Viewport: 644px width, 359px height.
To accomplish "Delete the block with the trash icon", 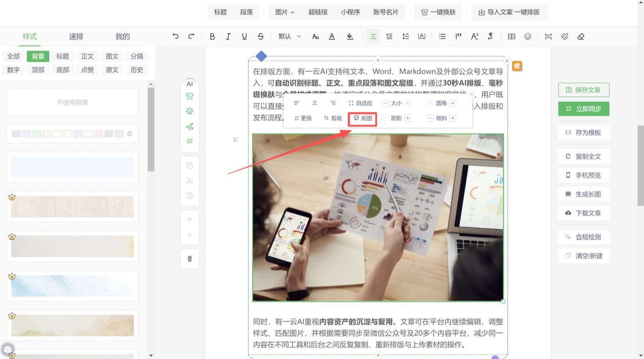I will [190, 259].
